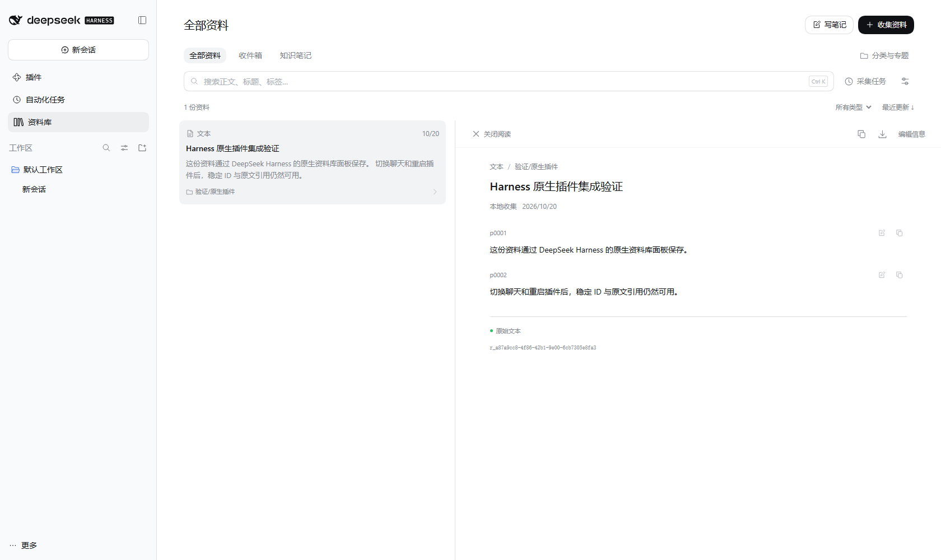
Task: Click paragraph ID p0001
Action: pos(498,233)
